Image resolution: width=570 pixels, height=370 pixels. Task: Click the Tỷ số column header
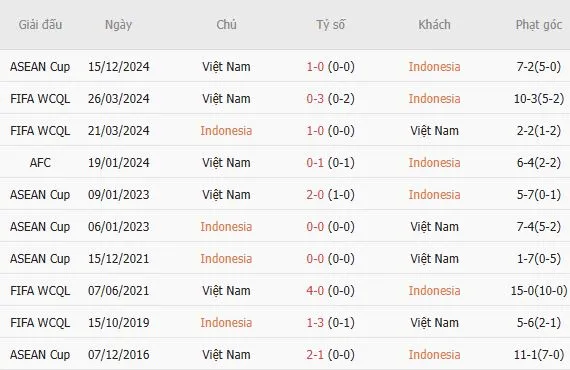(330, 25)
